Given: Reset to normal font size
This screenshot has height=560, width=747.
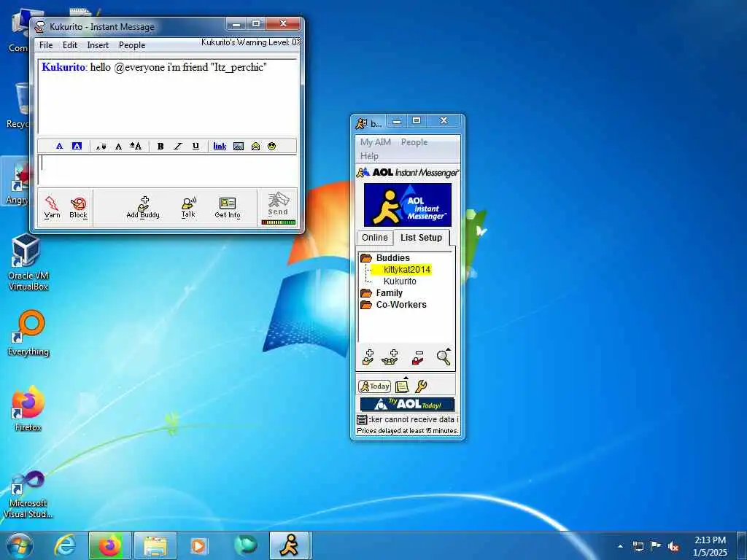Looking at the screenshot, I should point(118,147).
